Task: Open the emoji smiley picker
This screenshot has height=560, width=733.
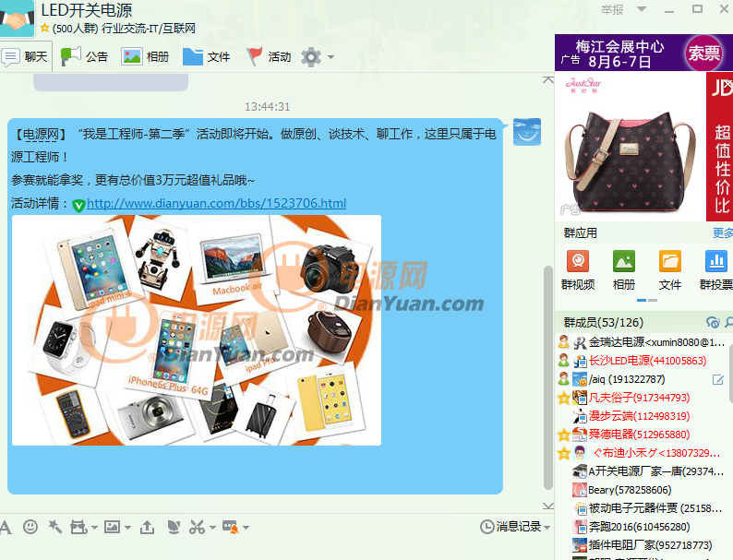Action: click(x=30, y=528)
